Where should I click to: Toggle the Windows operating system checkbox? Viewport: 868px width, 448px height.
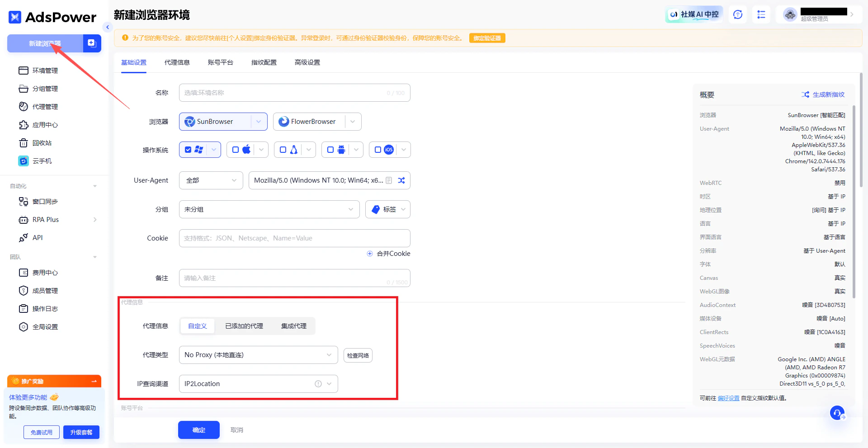point(188,150)
